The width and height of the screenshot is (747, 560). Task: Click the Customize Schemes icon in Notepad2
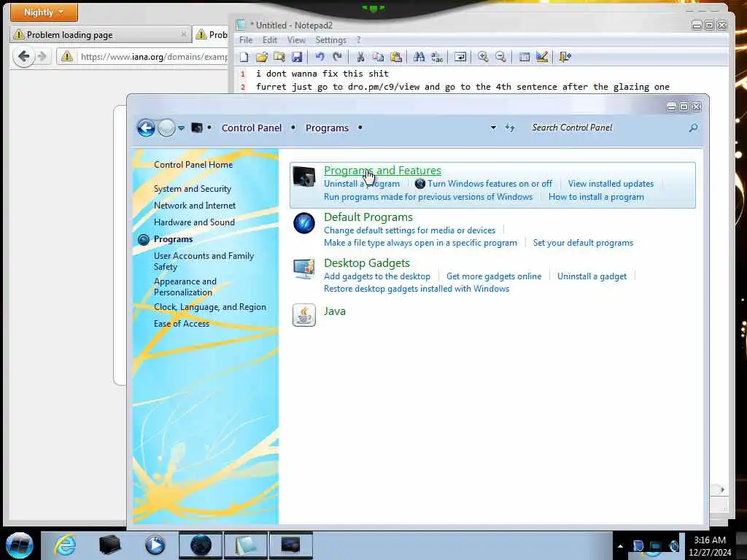click(x=542, y=57)
